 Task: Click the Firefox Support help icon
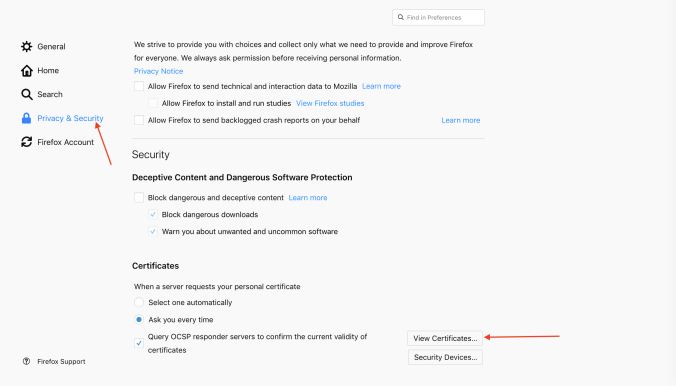pos(26,361)
